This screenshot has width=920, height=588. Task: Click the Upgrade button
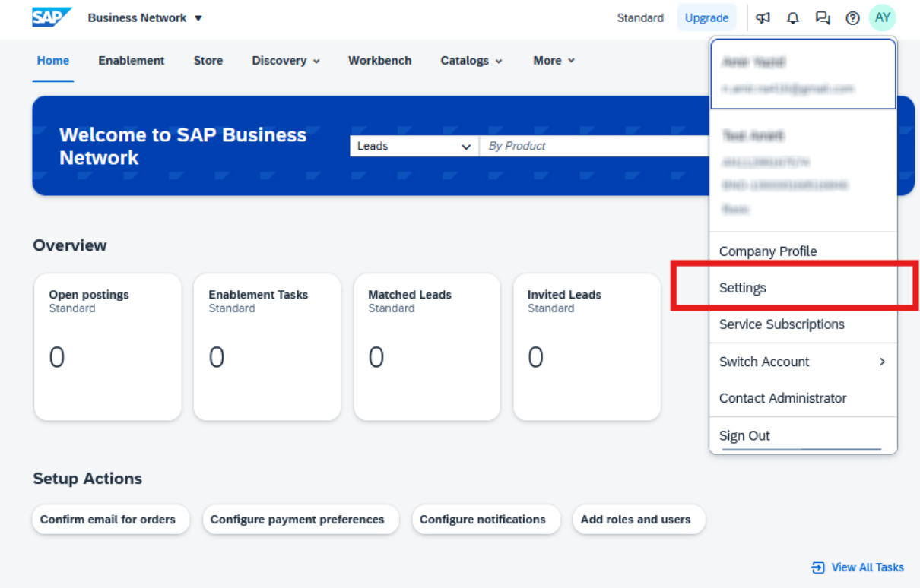pos(707,18)
